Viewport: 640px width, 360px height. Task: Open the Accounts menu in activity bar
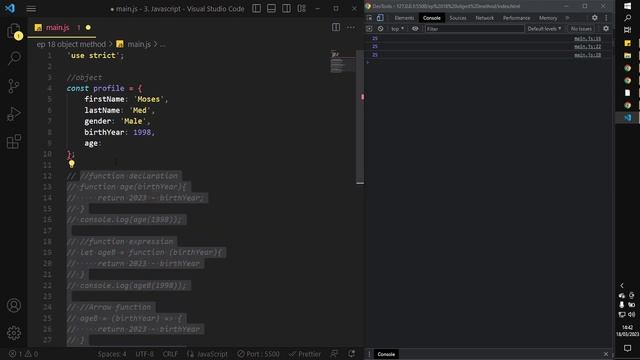[x=14, y=305]
